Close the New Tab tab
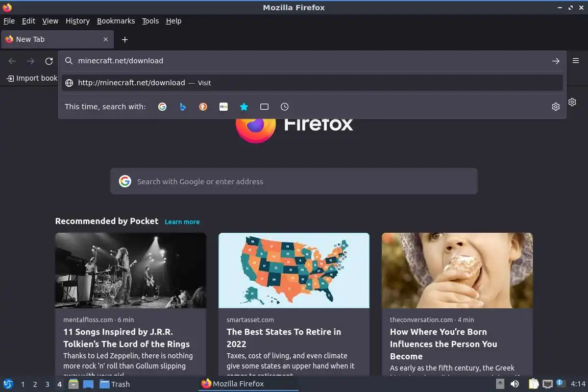This screenshot has height=392, width=588. tap(106, 39)
